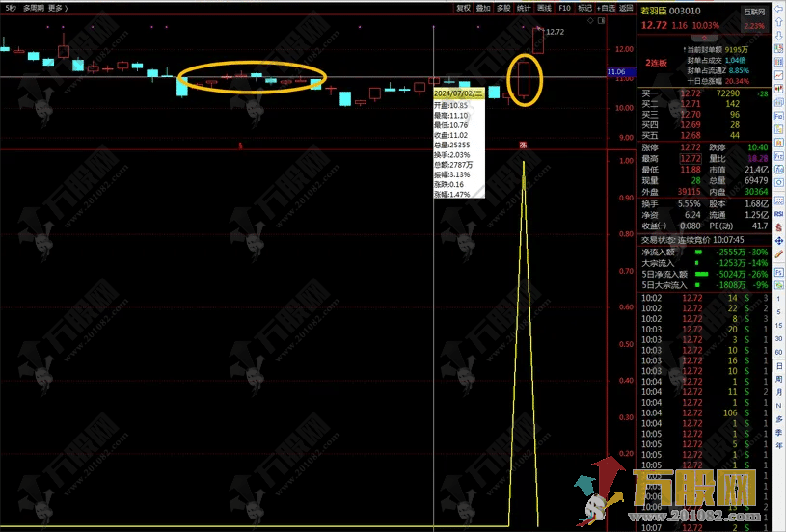
Task: Click the 5秒 period label
Action: [10, 8]
